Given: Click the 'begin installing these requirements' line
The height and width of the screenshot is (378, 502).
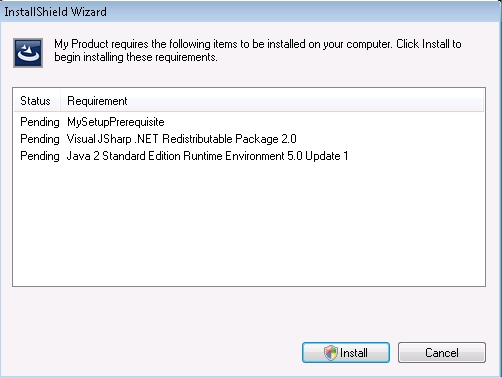Looking at the screenshot, I should (x=136, y=57).
